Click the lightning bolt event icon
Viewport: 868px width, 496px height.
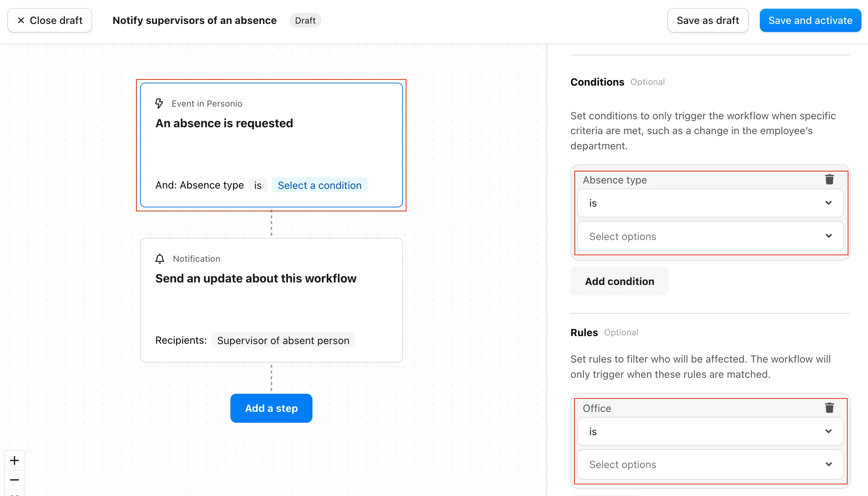(159, 103)
